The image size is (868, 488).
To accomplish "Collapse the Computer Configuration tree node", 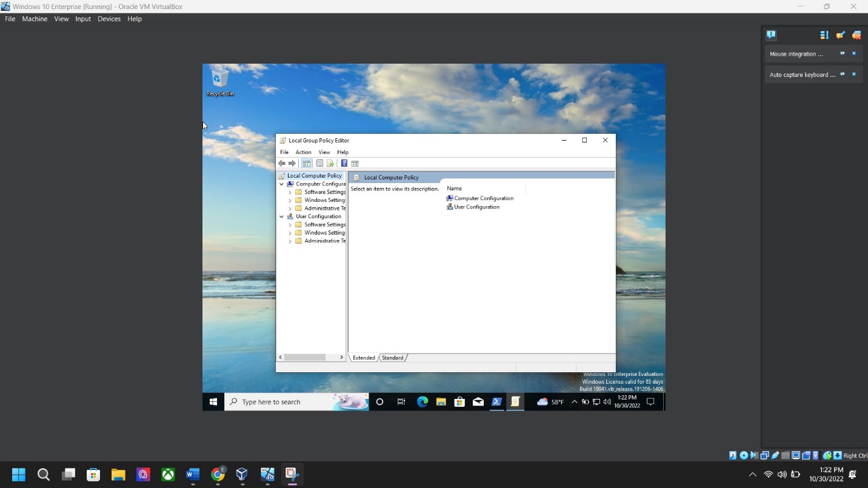I will (x=281, y=184).
